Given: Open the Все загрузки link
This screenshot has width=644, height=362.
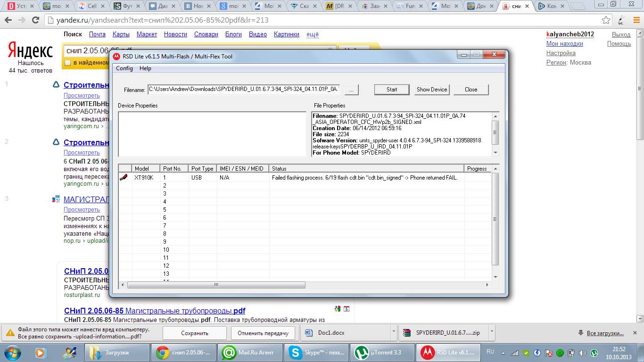Looking at the screenshot, I should click(605, 333).
